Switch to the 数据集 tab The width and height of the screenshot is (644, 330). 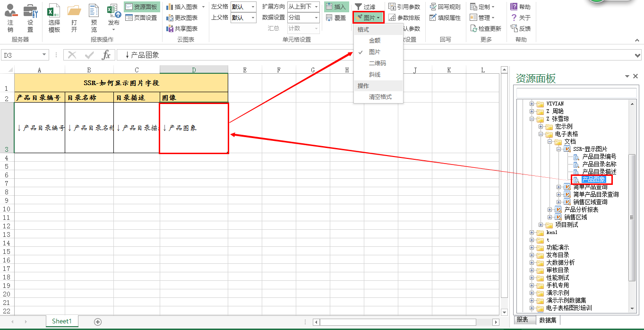click(547, 320)
